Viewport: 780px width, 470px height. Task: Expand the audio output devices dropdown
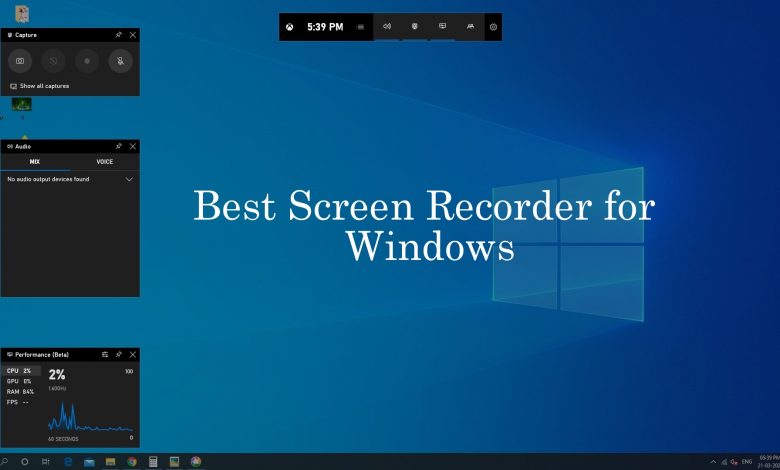pyautogui.click(x=129, y=179)
